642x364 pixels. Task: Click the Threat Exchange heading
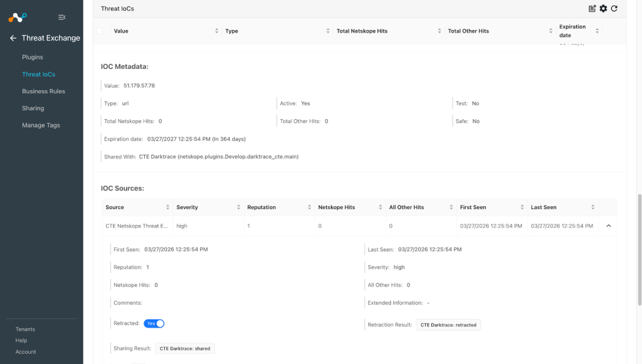(51, 38)
